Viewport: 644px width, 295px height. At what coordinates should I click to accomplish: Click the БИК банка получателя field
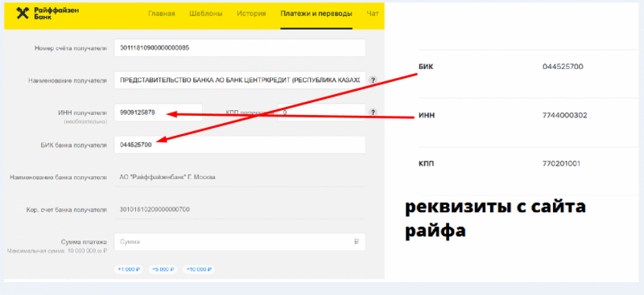pos(240,145)
